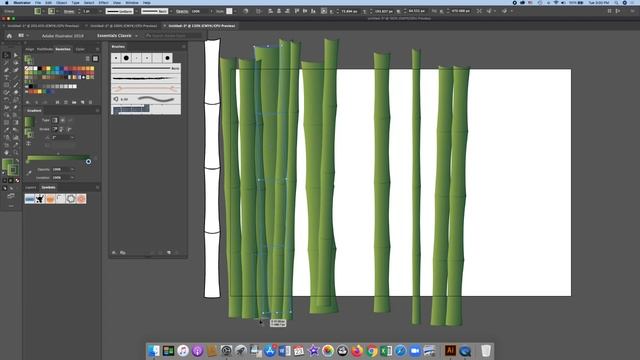Apply gradient within stroke option

(54, 129)
